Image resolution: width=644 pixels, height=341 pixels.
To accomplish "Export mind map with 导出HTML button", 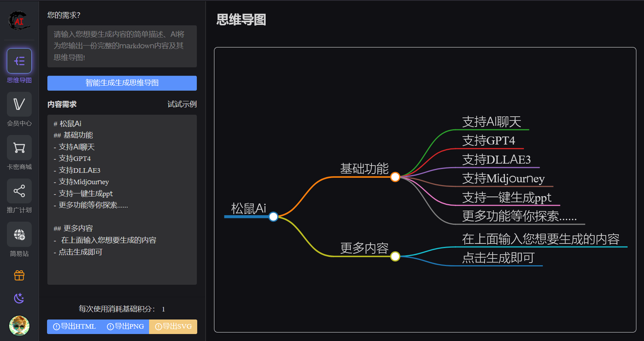I will click(74, 326).
